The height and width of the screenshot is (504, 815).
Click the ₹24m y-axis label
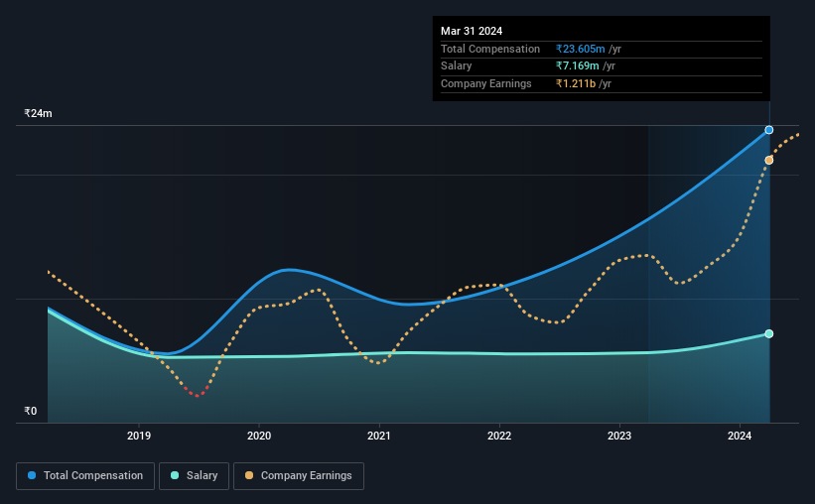(38, 113)
